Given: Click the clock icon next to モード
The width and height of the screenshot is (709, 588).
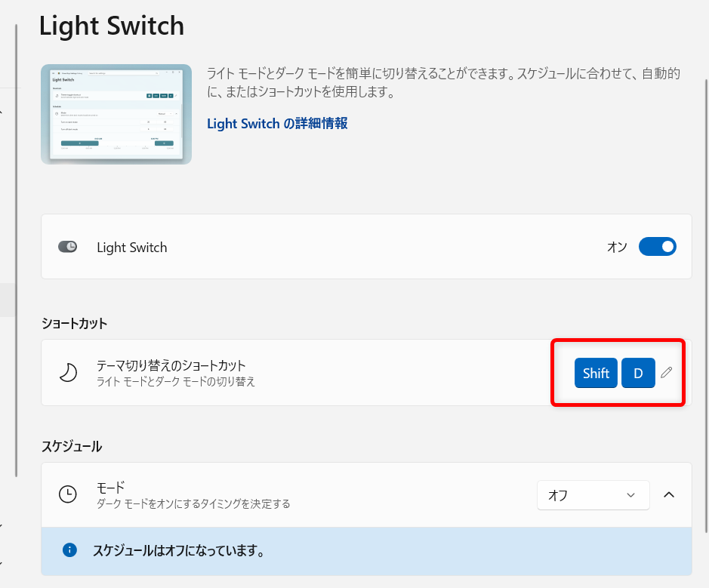Looking at the screenshot, I should pyautogui.click(x=68, y=494).
